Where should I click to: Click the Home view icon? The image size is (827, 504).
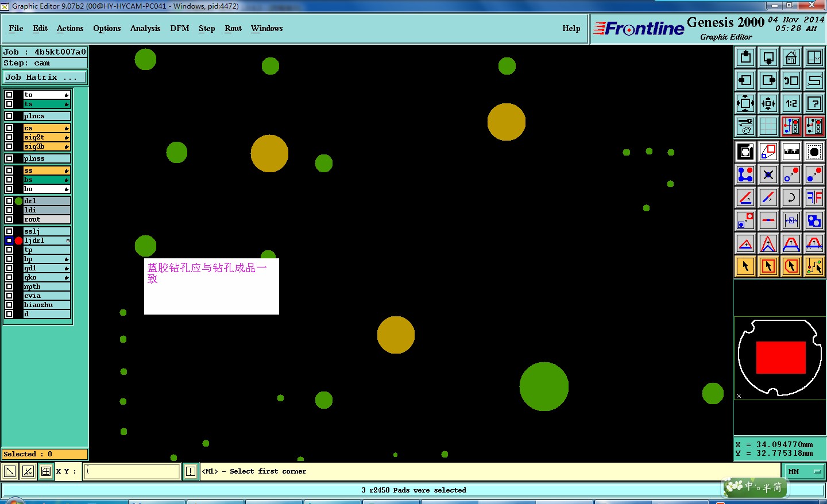pos(791,57)
